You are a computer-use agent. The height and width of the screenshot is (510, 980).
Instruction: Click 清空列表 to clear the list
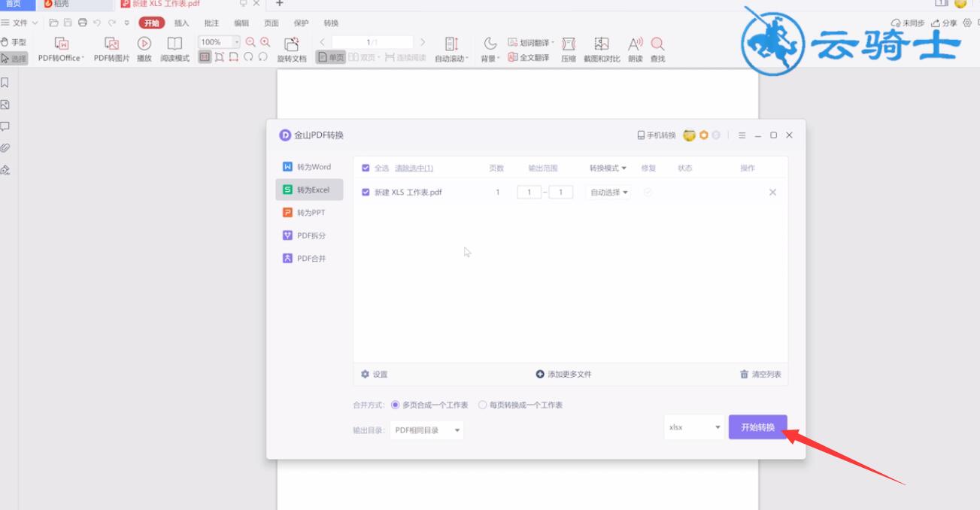pos(760,374)
